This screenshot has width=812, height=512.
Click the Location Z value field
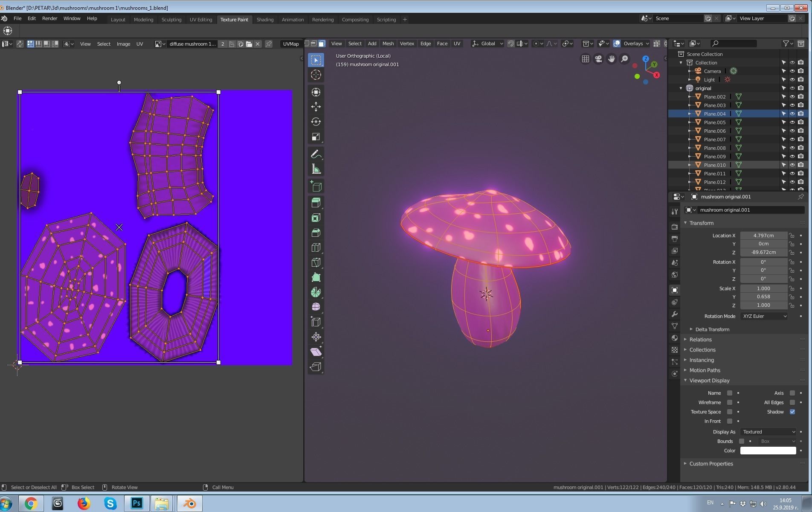click(763, 253)
